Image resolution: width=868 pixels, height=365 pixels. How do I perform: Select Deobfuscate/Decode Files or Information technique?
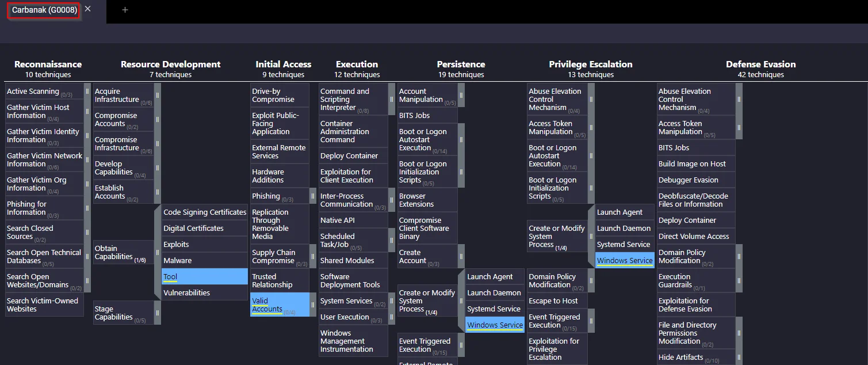696,200
